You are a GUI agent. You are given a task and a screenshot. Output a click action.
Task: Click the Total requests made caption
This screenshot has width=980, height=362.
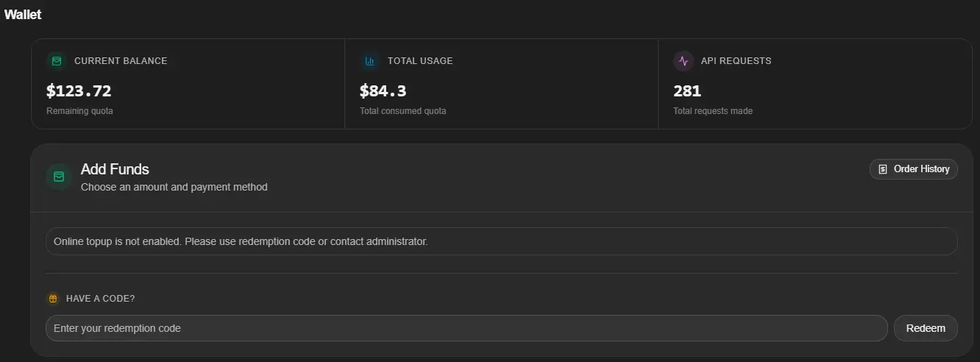coord(713,111)
